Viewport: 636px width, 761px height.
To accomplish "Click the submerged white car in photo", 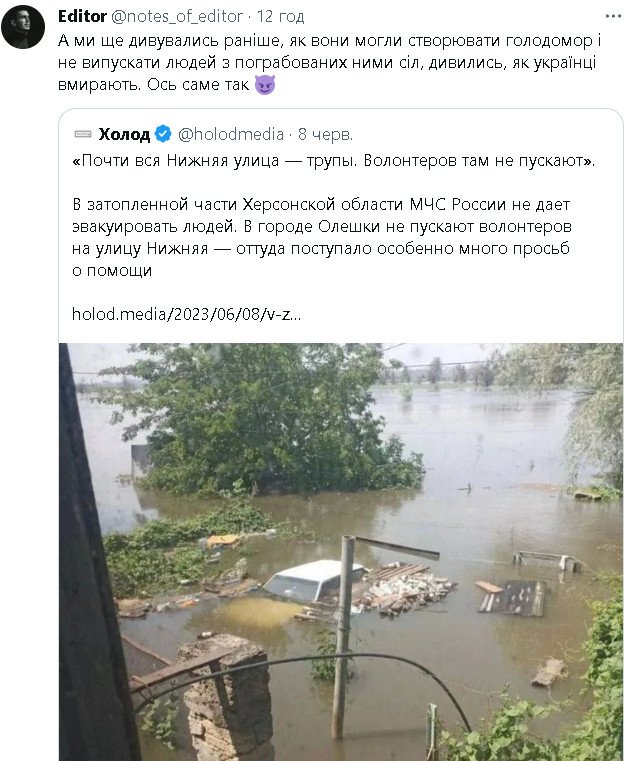I will click(311, 579).
